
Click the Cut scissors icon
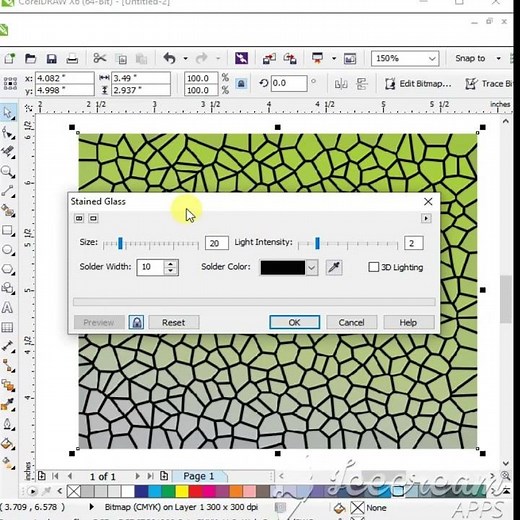99,58
